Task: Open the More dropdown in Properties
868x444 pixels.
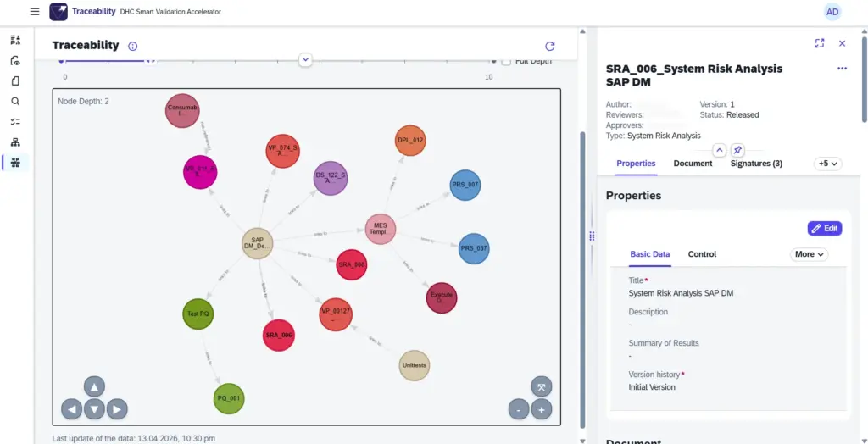Action: pos(810,254)
